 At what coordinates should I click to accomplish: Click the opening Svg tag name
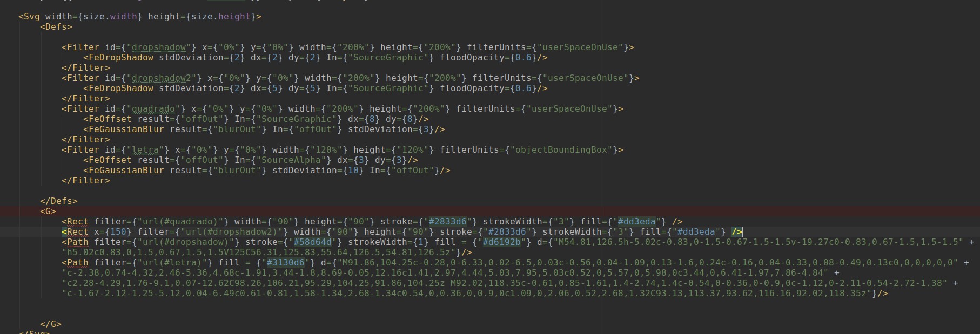click(x=29, y=17)
